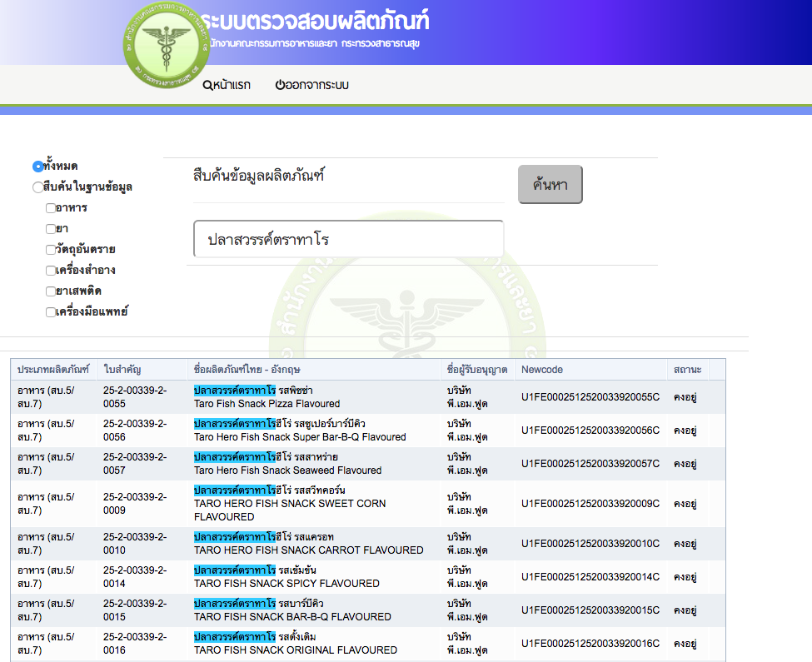Click Newcode U1FE00025125200033920016C

590,643
